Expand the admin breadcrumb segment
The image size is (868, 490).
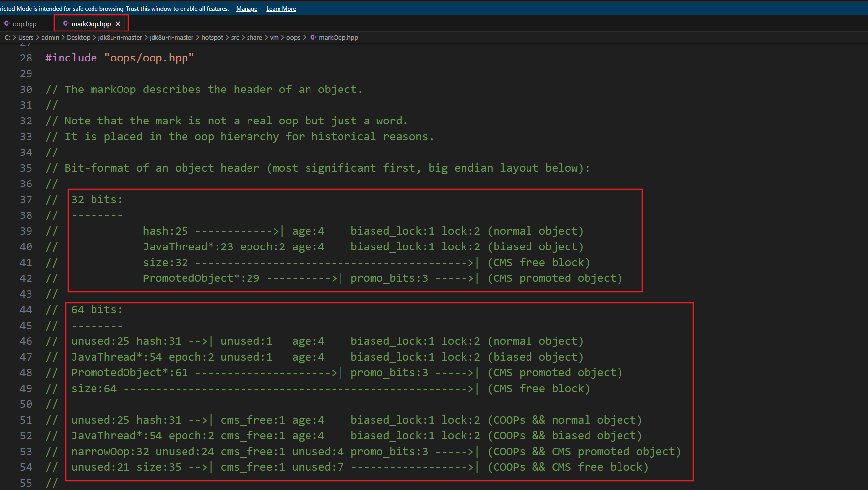click(x=50, y=37)
